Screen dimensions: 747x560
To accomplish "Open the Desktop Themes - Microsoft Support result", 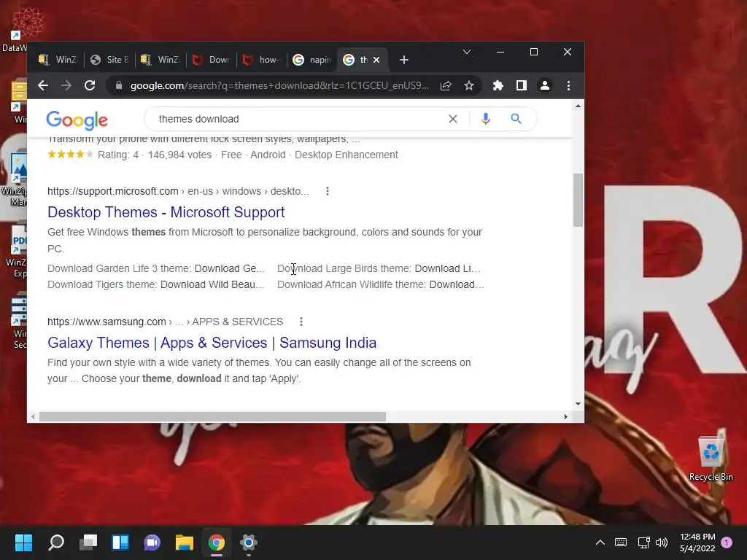I will pos(166,212).
